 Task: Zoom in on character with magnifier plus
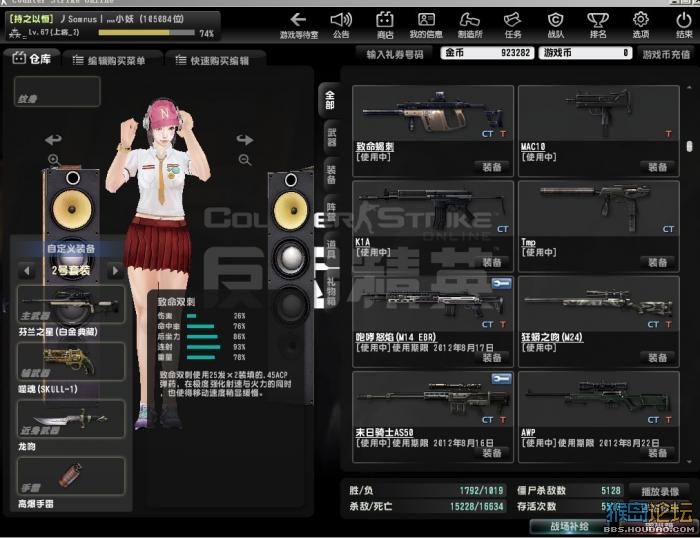54,160
